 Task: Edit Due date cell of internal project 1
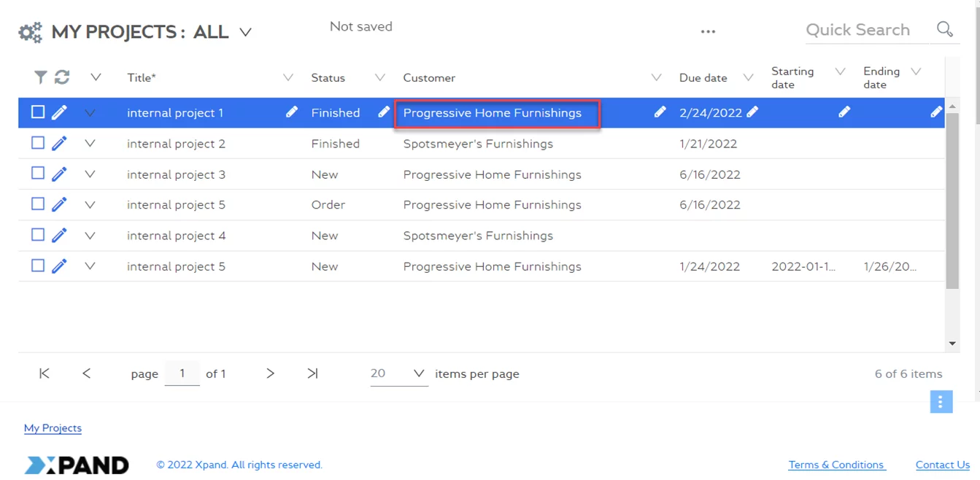(752, 112)
